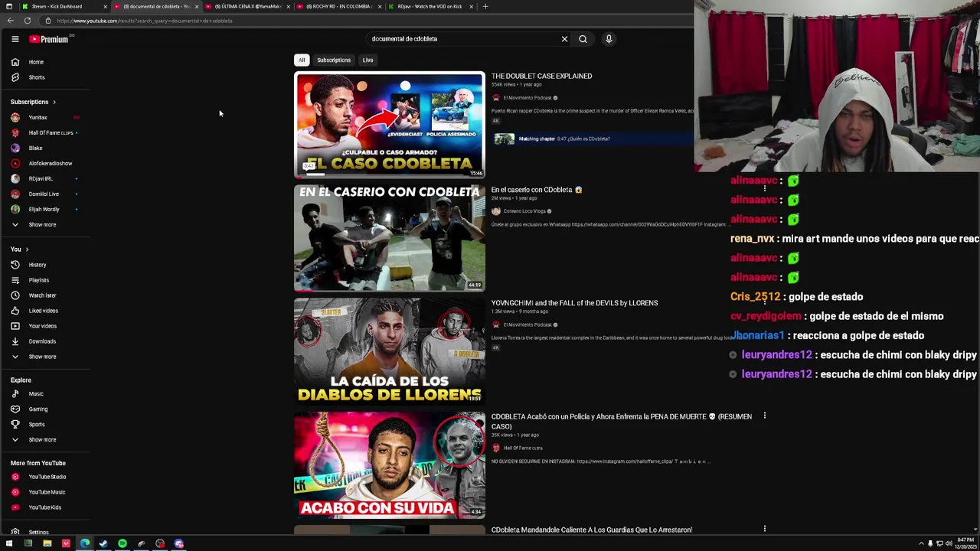Open THE DOUBLET CASE EXPLAINED video title
This screenshot has width=980, height=551.
click(541, 76)
